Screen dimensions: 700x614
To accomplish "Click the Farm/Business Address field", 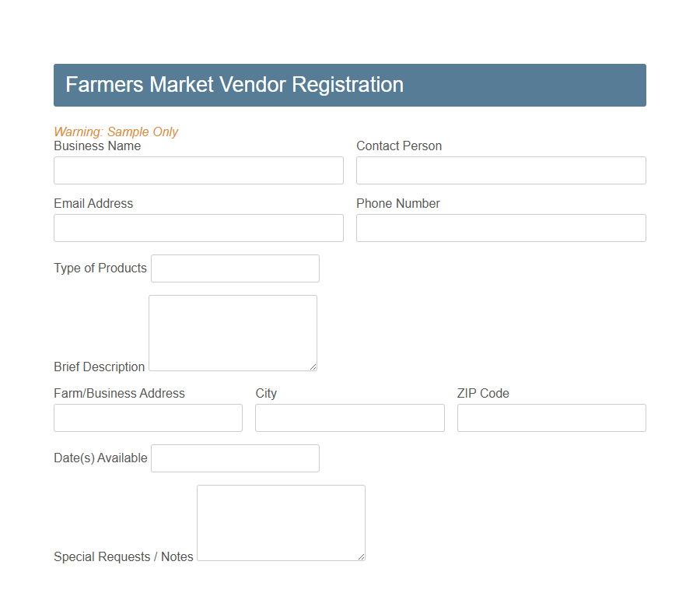I will pyautogui.click(x=148, y=418).
